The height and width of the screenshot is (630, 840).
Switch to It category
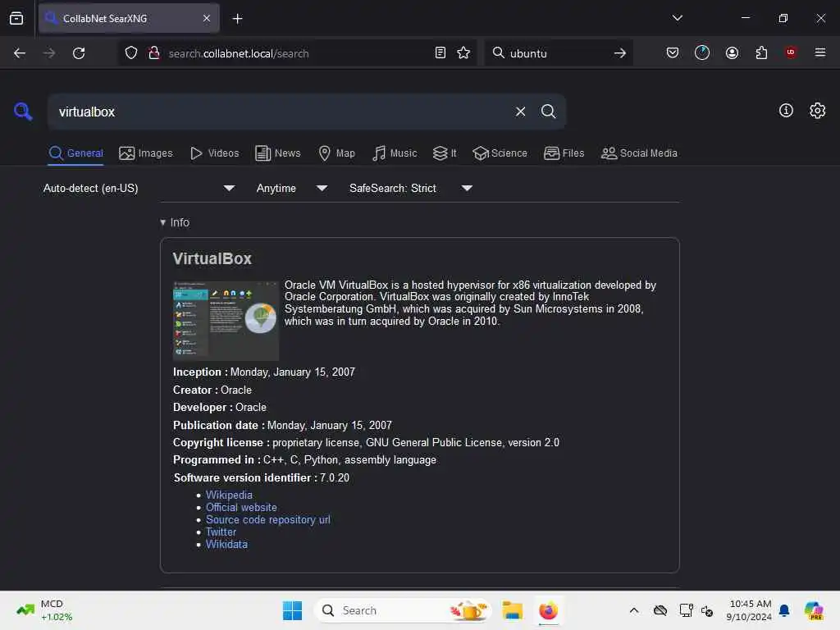pyautogui.click(x=445, y=153)
